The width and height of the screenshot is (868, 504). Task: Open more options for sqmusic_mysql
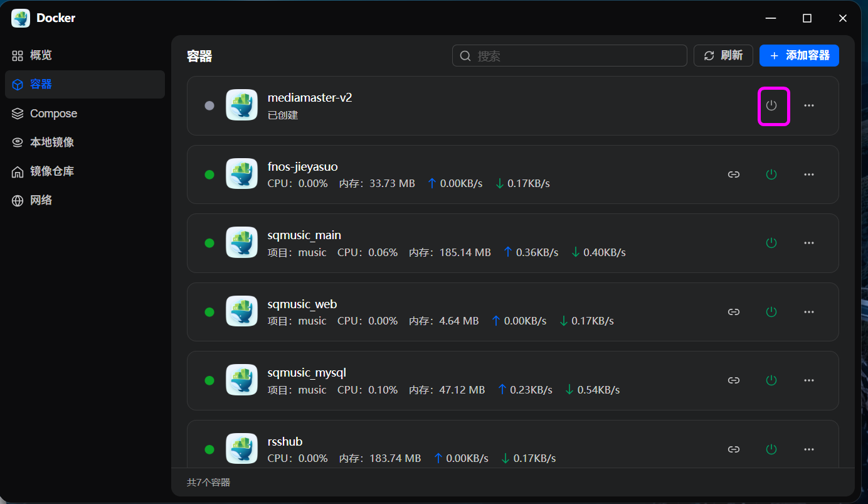(809, 380)
